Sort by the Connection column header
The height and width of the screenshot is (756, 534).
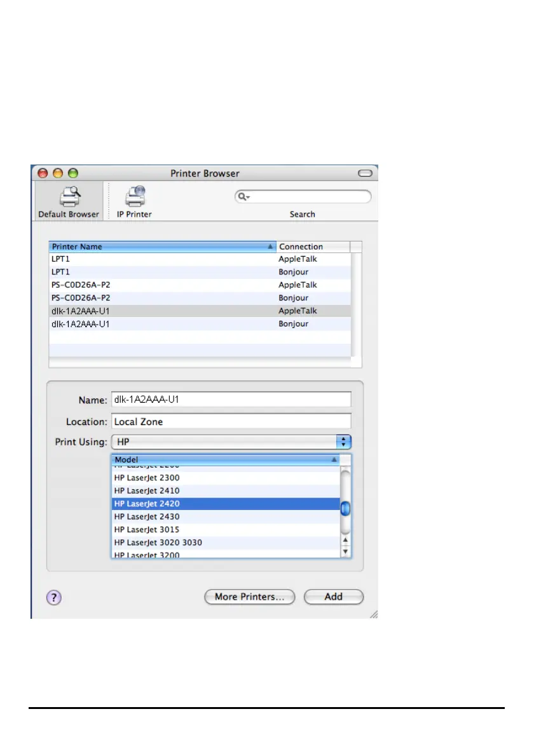(x=313, y=246)
